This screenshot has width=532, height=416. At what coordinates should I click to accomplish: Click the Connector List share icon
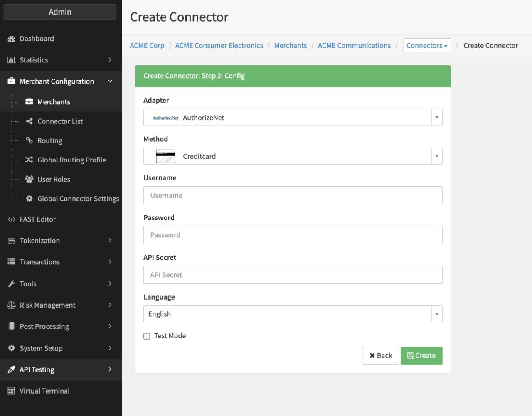pyautogui.click(x=29, y=121)
